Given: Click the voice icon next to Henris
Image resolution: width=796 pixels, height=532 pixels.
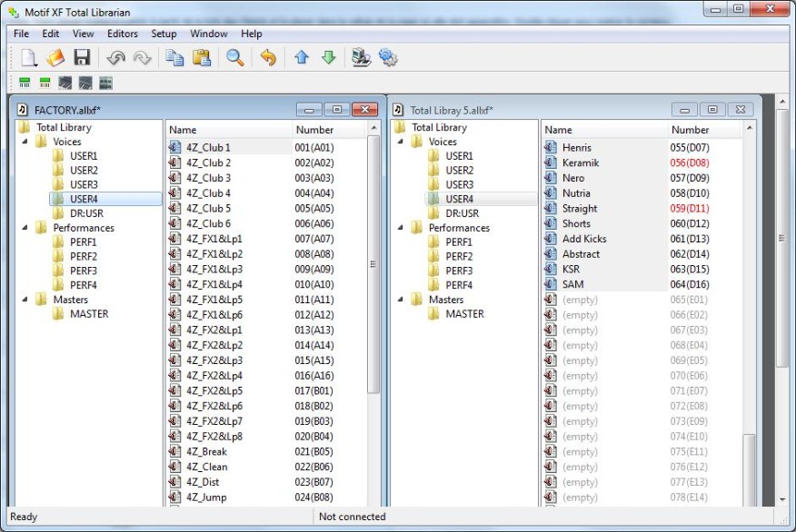Looking at the screenshot, I should coord(551,148).
